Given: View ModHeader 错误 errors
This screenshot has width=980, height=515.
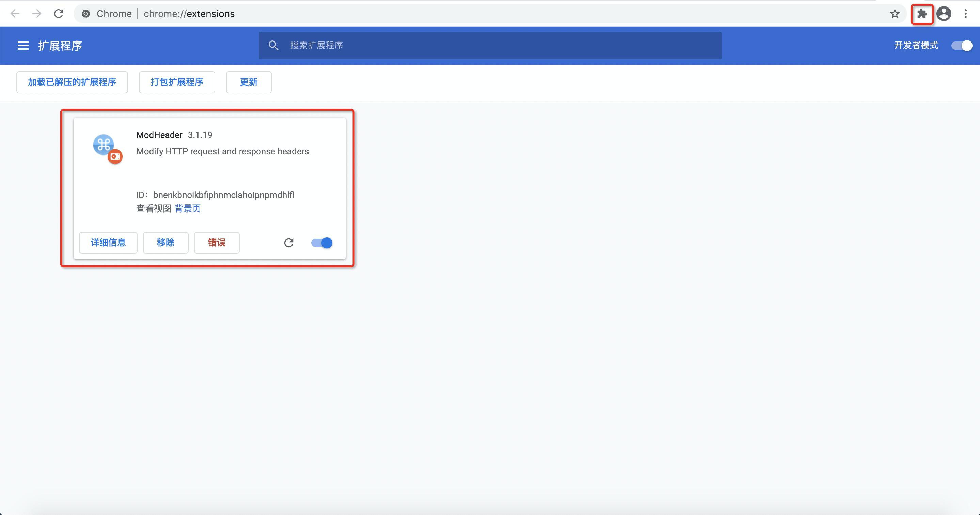Looking at the screenshot, I should tap(217, 243).
